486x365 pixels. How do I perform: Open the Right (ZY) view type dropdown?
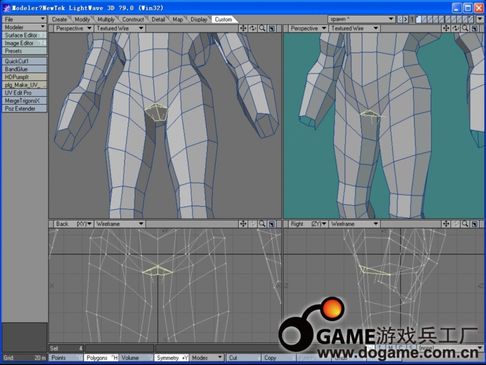tap(308, 224)
